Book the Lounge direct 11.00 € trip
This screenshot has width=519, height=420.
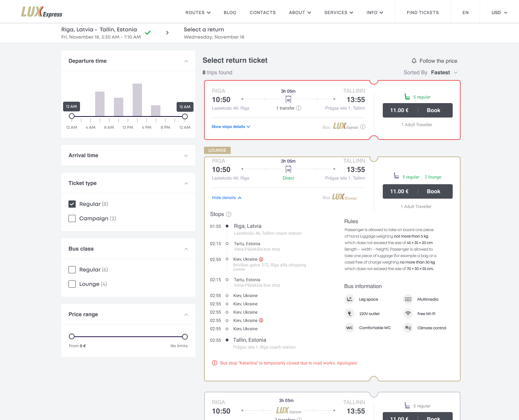click(418, 191)
